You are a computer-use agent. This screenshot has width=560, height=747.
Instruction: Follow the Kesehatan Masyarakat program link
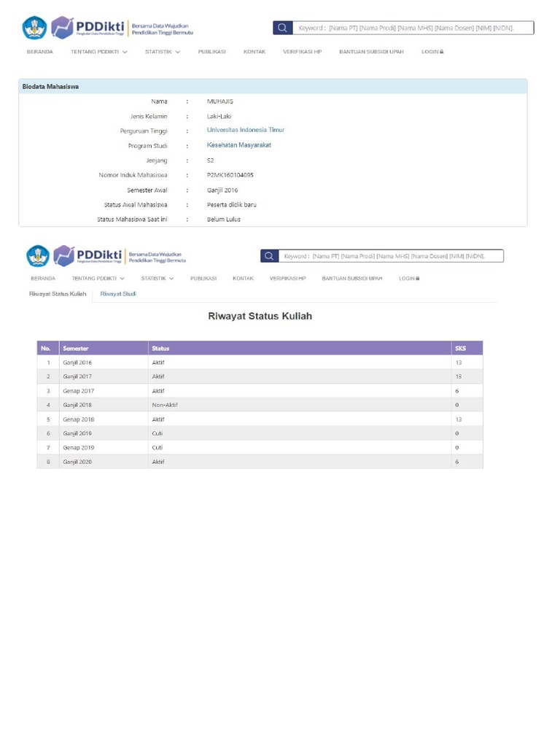[239, 145]
